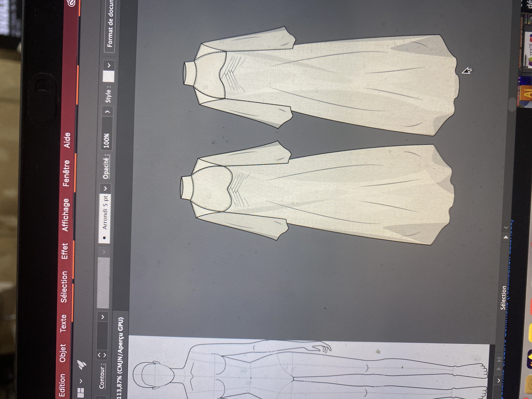Open the Affichage menu
This screenshot has width=532, height=399.
tap(65, 215)
